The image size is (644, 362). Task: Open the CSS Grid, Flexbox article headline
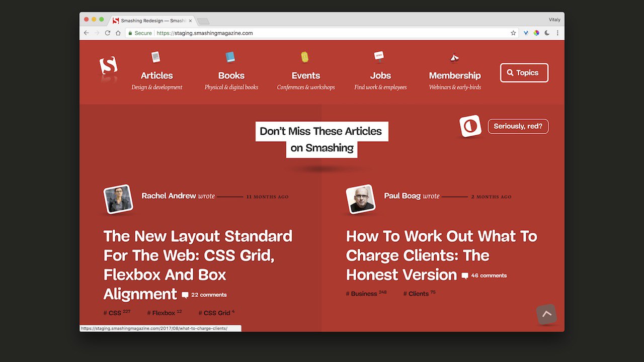(x=198, y=265)
